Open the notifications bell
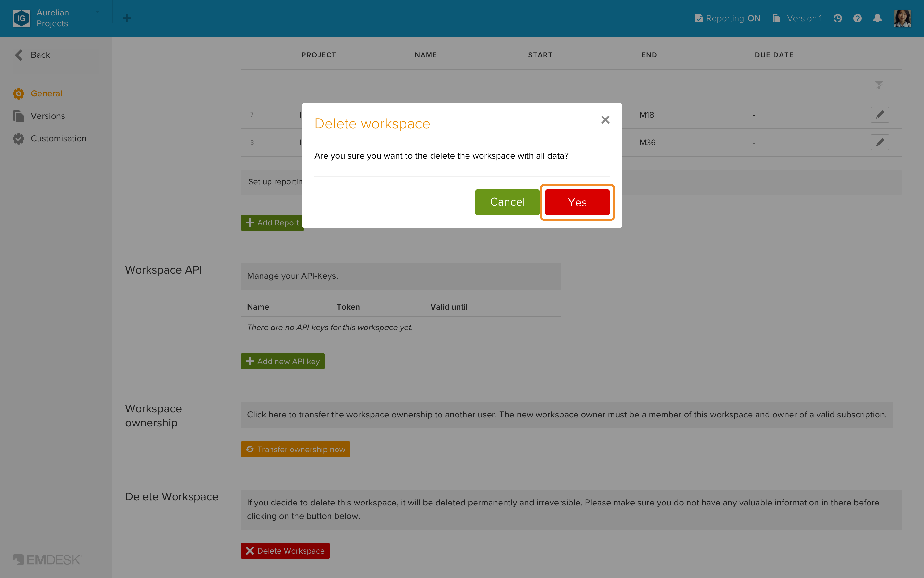924x578 pixels. pyautogui.click(x=877, y=18)
